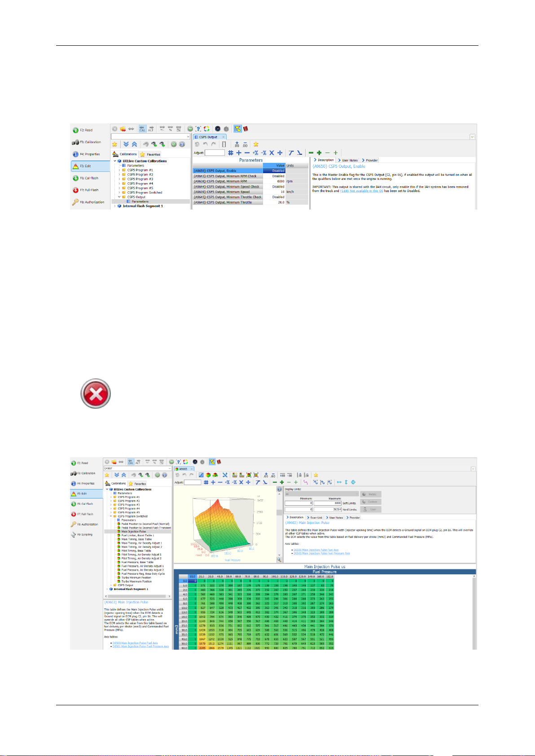
Task: Toggle the highlighted yellow toolbar icon in CSP5 Output screenshot
Action: (x=237, y=129)
